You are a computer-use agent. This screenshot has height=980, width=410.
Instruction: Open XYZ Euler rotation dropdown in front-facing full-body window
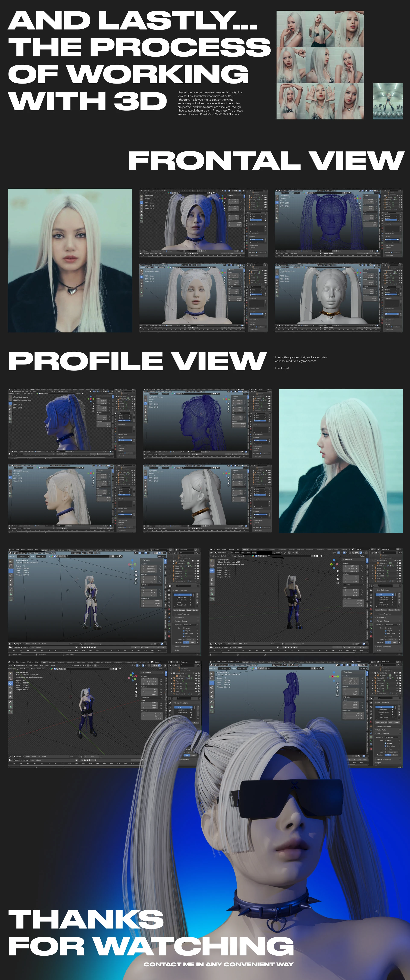(152, 585)
